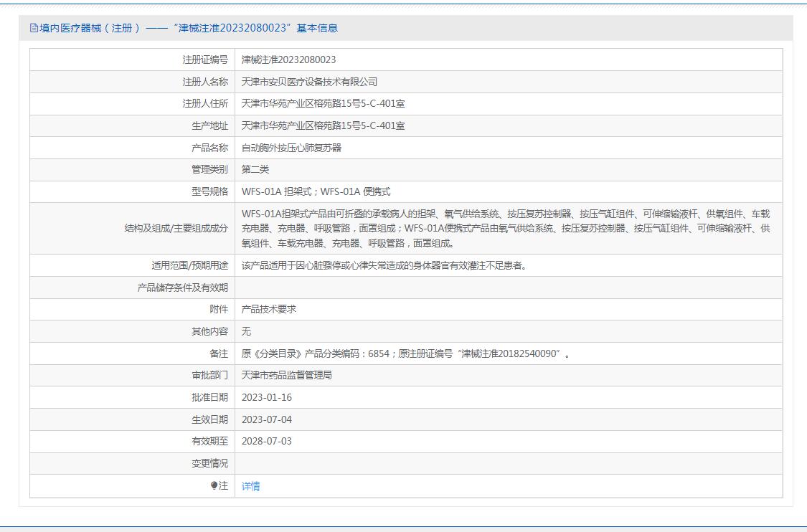Click the 适用范围/预期用途 label
This screenshot has width=807, height=532.
click(x=189, y=265)
